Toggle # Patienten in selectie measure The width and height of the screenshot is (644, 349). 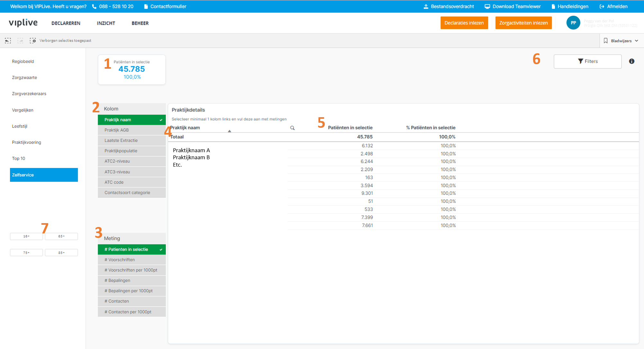coord(132,249)
